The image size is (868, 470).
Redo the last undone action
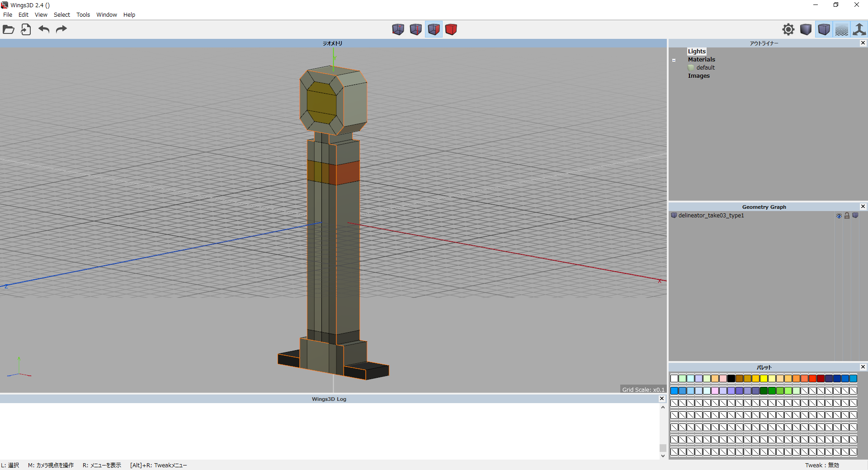click(x=61, y=29)
